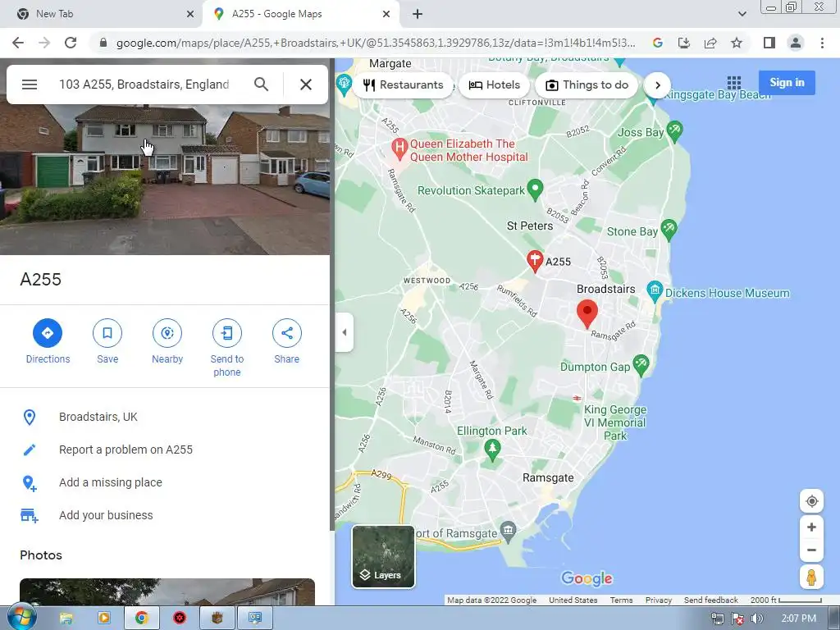
Task: Toggle the map scale units
Action: (786, 600)
